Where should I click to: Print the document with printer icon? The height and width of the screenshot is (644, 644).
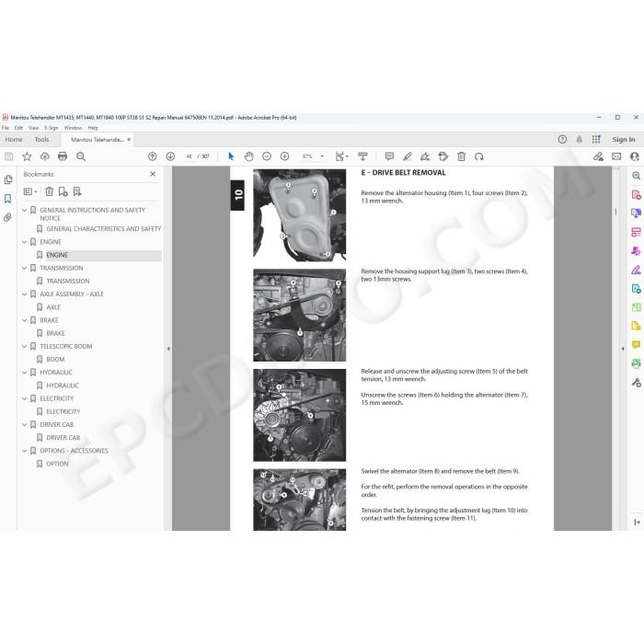(x=63, y=156)
